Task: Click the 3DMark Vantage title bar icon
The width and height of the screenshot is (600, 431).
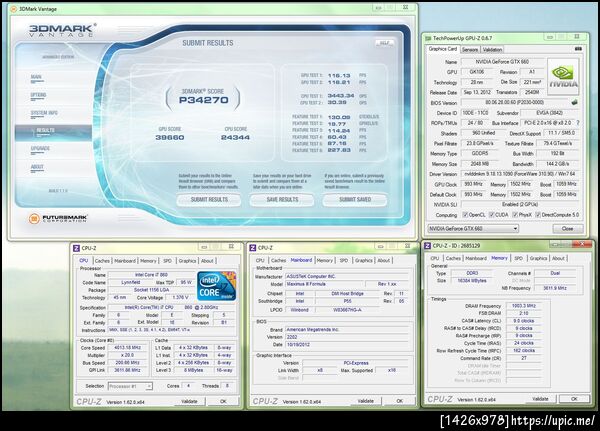Action: (13, 8)
